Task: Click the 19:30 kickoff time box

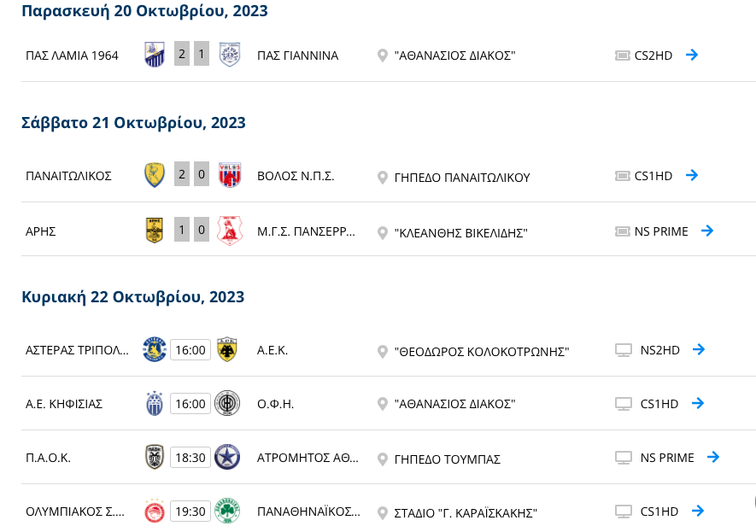Action: coord(190,511)
